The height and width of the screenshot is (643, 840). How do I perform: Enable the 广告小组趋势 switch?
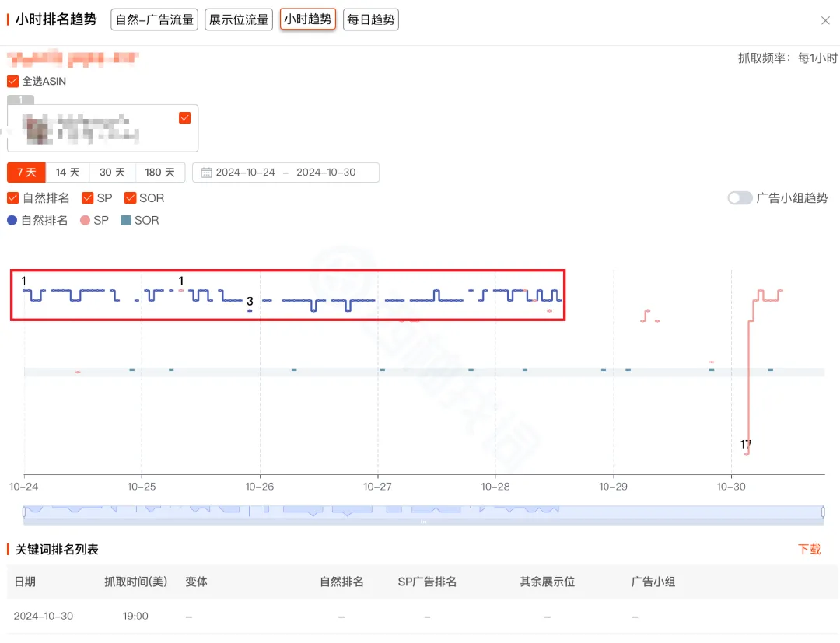point(740,198)
